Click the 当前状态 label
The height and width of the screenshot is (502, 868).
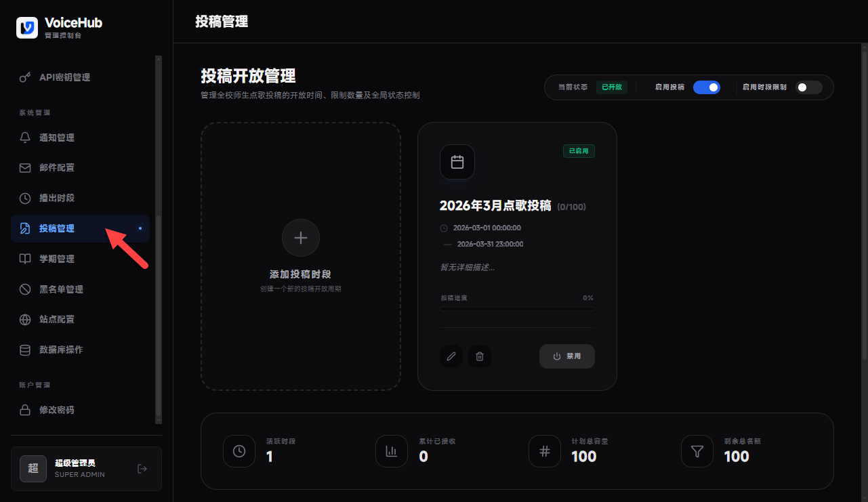pos(573,87)
